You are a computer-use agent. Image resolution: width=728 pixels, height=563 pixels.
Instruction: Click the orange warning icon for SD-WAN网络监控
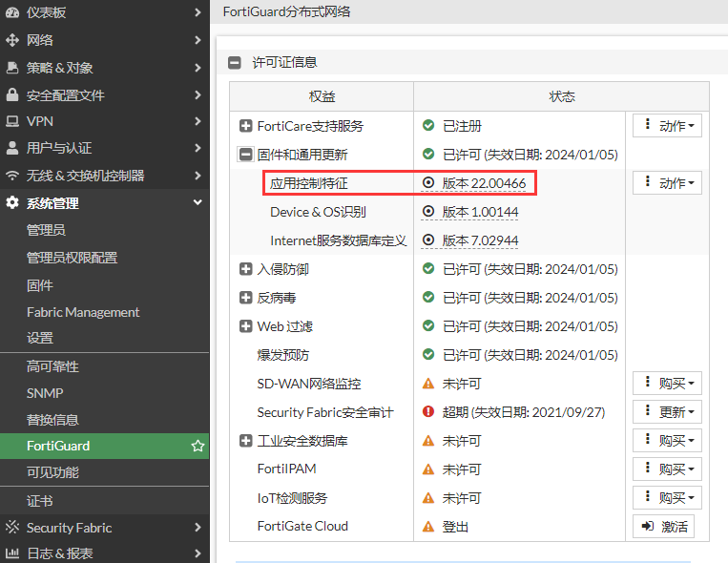428,384
